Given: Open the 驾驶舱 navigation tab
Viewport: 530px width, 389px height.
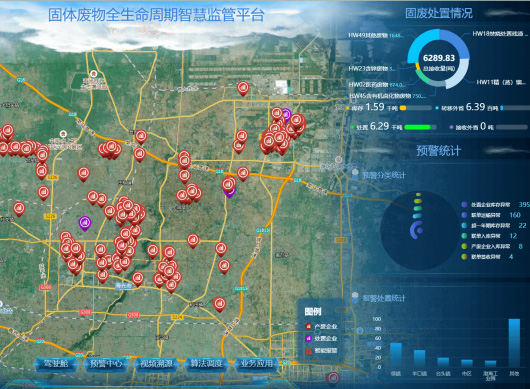Looking at the screenshot, I should pyautogui.click(x=56, y=364).
